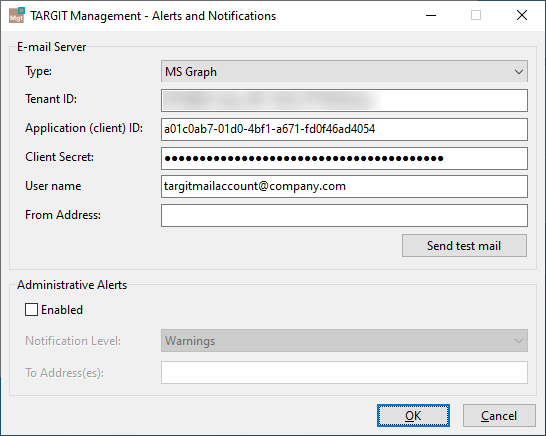Click the "Administrative Alerts" group title
This screenshot has width=546, height=436.
[72, 285]
